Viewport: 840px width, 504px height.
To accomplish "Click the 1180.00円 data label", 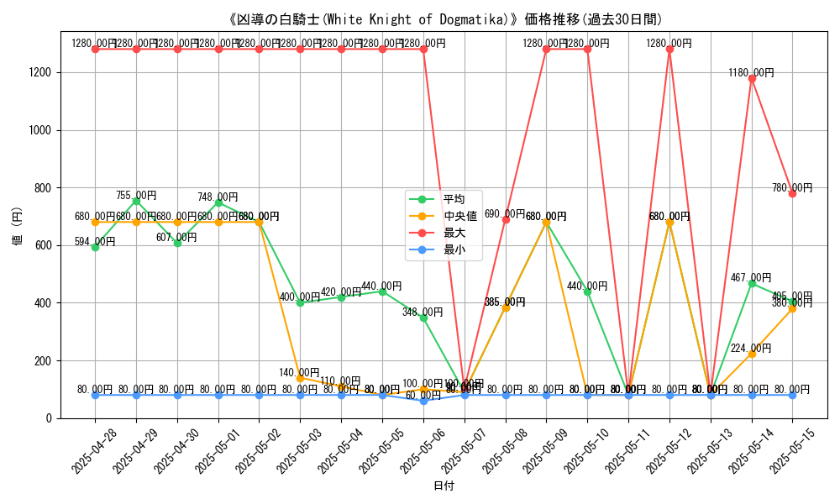I will coord(752,72).
